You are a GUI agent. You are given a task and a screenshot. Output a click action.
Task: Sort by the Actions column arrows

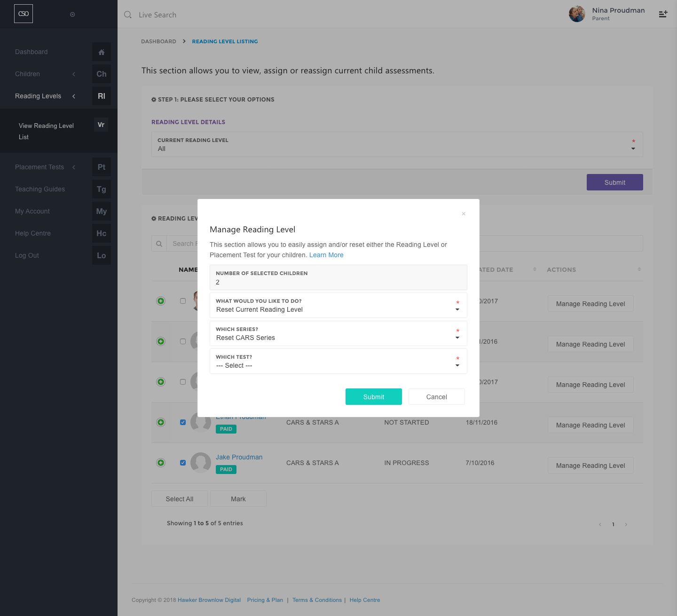tap(639, 269)
